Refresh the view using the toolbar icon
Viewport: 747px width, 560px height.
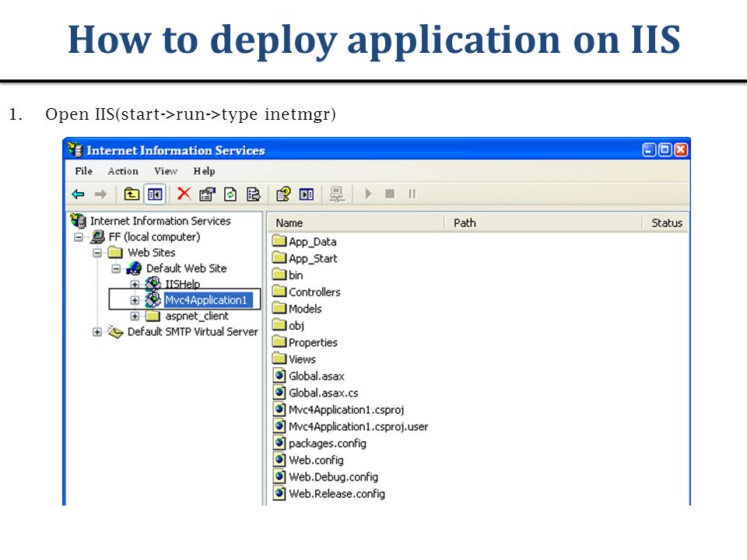pos(230,194)
